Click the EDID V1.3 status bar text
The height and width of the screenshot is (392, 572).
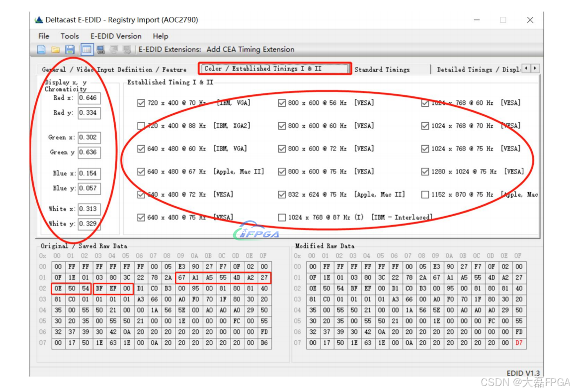point(523,373)
